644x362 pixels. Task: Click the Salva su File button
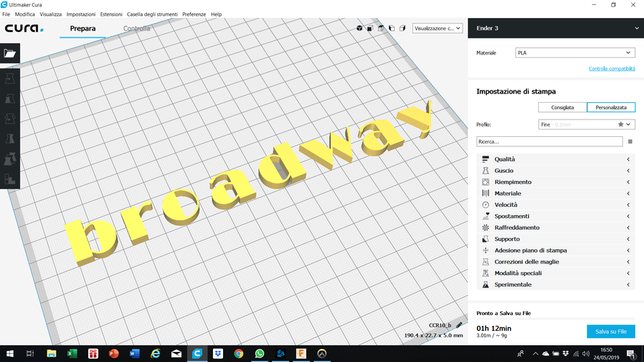(x=611, y=332)
